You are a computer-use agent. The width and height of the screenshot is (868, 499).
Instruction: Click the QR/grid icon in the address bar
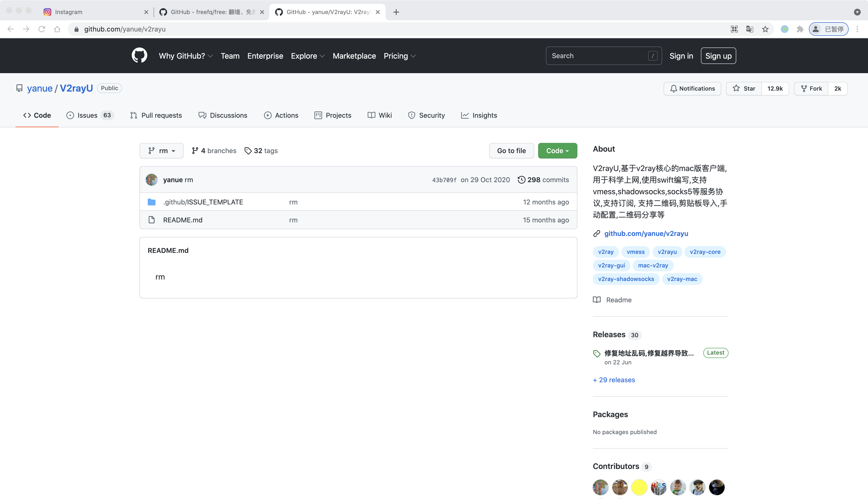pyautogui.click(x=734, y=29)
